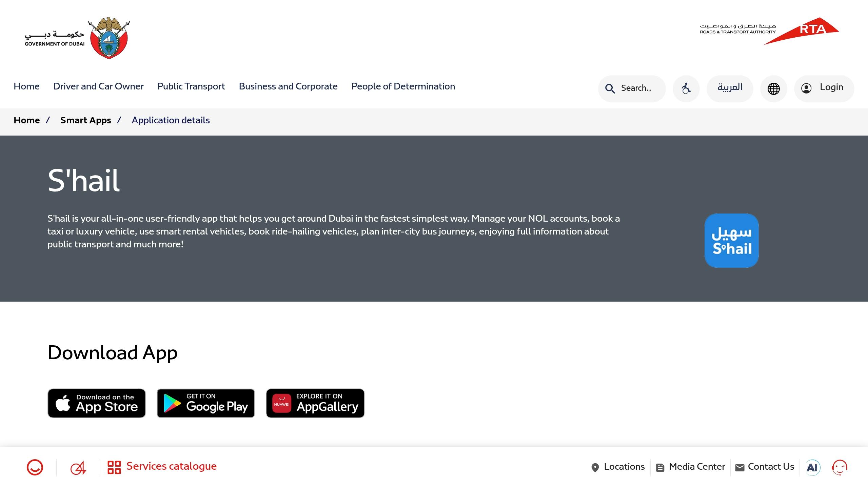The height and width of the screenshot is (488, 868).
Task: Switch the site language to العربية
Action: pyautogui.click(x=730, y=88)
